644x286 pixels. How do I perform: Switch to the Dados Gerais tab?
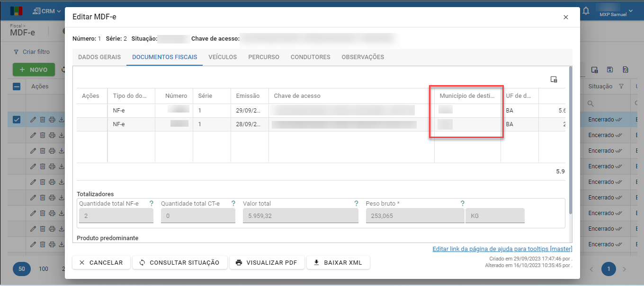tap(99, 57)
